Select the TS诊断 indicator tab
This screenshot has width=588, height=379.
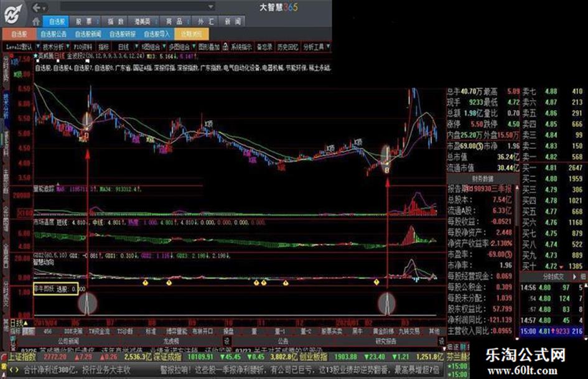pyautogui.click(x=124, y=331)
